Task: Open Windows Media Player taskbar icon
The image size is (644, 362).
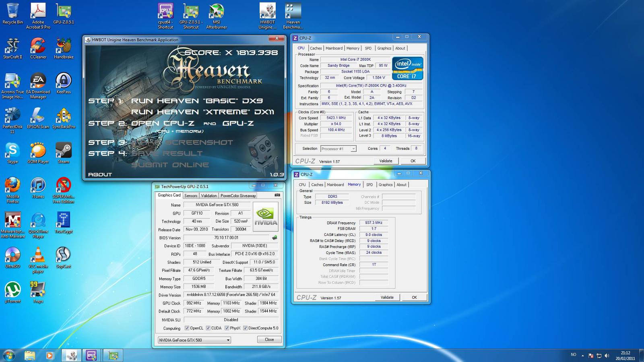Action: (x=50, y=355)
